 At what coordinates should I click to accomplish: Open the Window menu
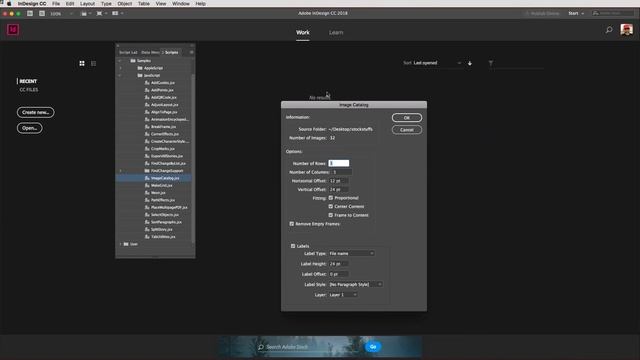(180, 3)
